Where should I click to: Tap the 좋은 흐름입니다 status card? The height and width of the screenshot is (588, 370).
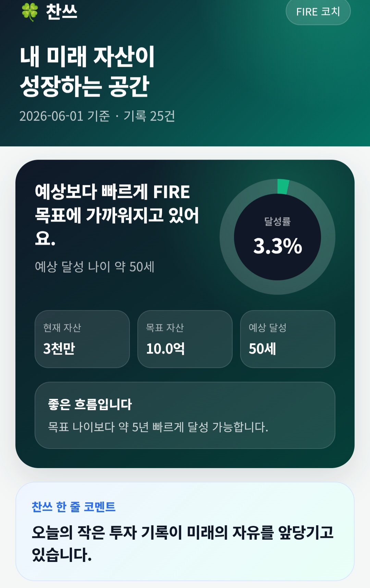[x=185, y=415]
